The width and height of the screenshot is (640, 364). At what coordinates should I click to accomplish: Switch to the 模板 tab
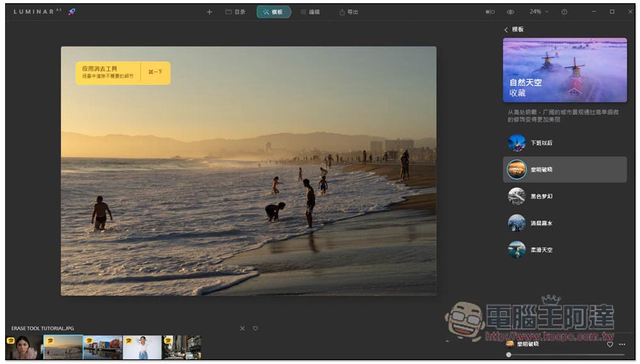coord(273,12)
